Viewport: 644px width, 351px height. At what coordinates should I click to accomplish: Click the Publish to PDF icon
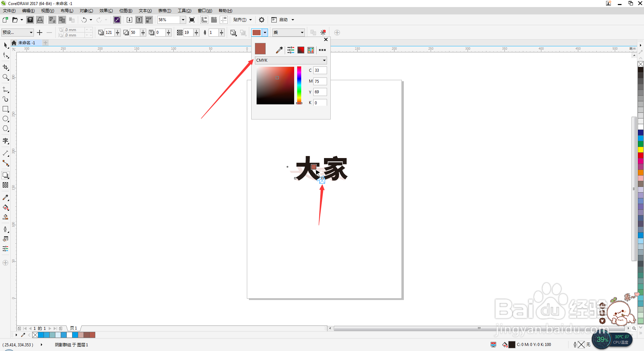pos(149,20)
